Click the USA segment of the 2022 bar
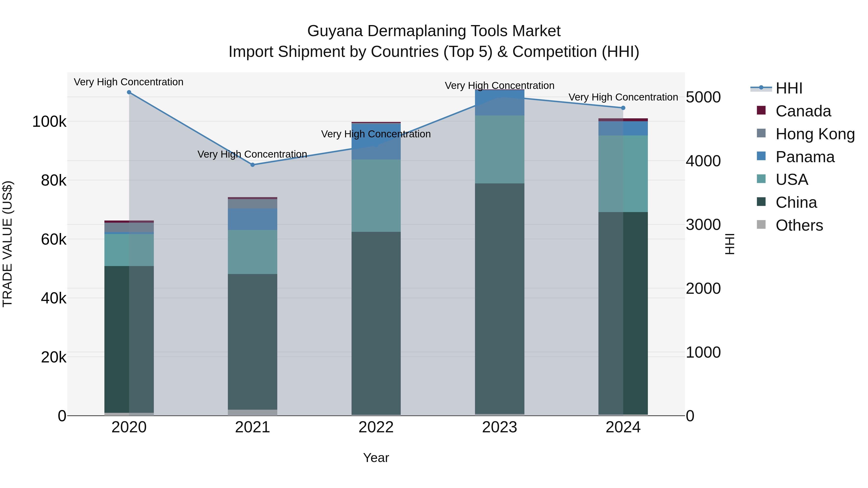 point(376,196)
